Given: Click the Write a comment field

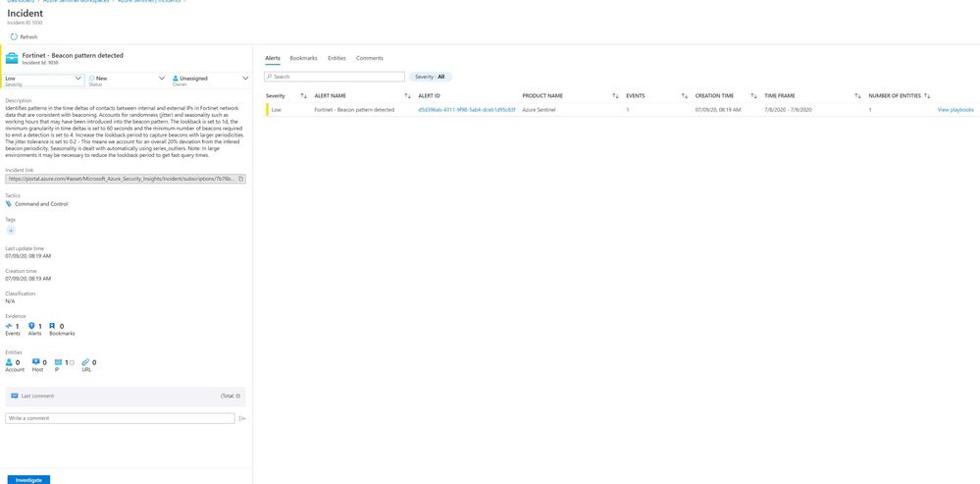Looking at the screenshot, I should click(x=120, y=418).
